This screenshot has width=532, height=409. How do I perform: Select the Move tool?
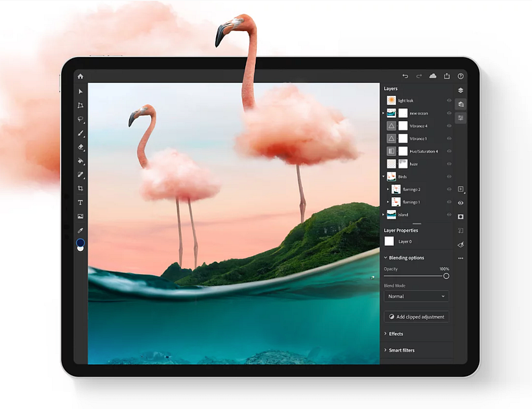coord(80,91)
